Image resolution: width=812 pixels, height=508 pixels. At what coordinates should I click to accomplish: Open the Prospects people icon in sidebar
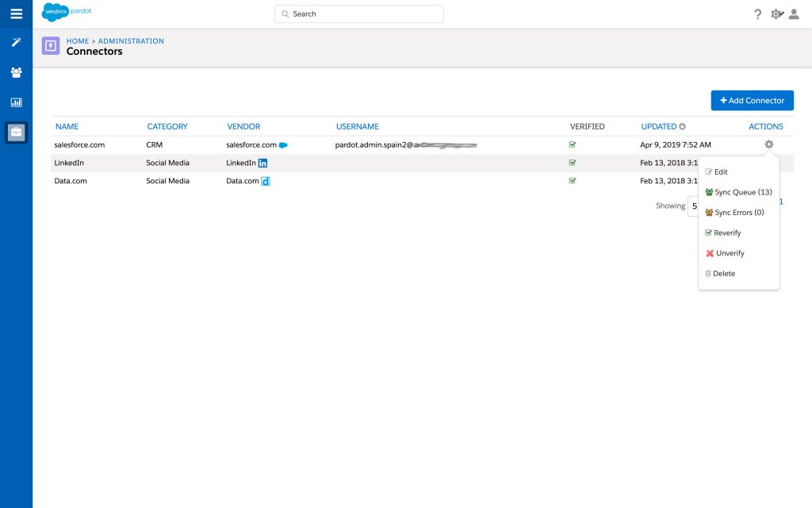(x=16, y=72)
